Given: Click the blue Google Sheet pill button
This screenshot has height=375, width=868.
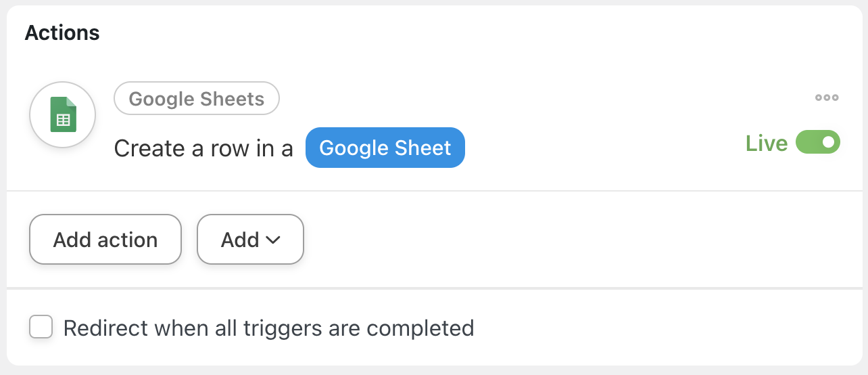Looking at the screenshot, I should [x=385, y=148].
